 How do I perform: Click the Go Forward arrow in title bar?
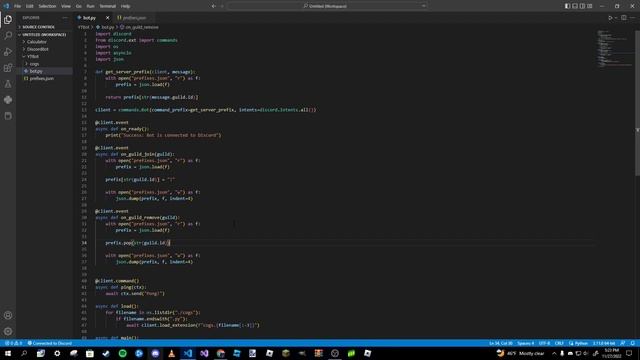tap(222, 6)
